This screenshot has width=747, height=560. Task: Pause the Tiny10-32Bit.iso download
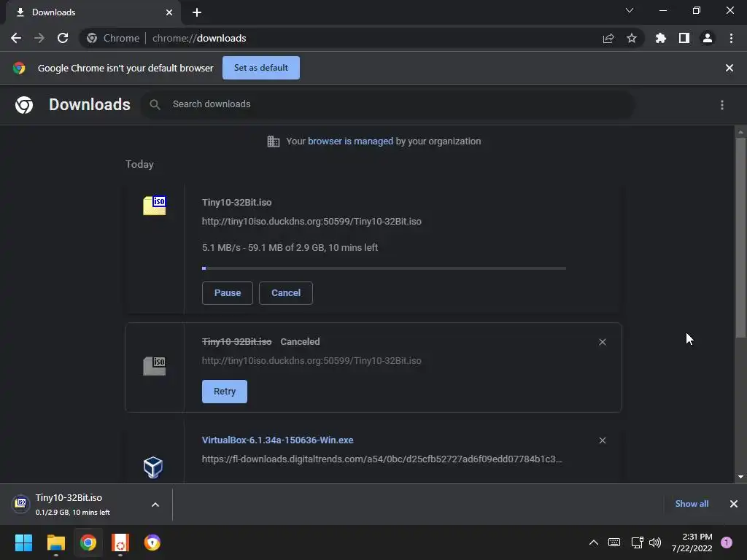click(228, 293)
